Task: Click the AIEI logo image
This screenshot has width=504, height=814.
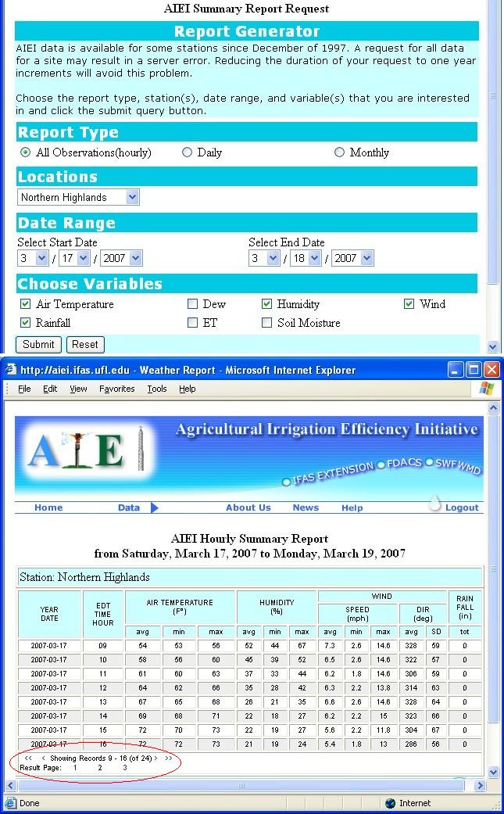Action: (87, 449)
